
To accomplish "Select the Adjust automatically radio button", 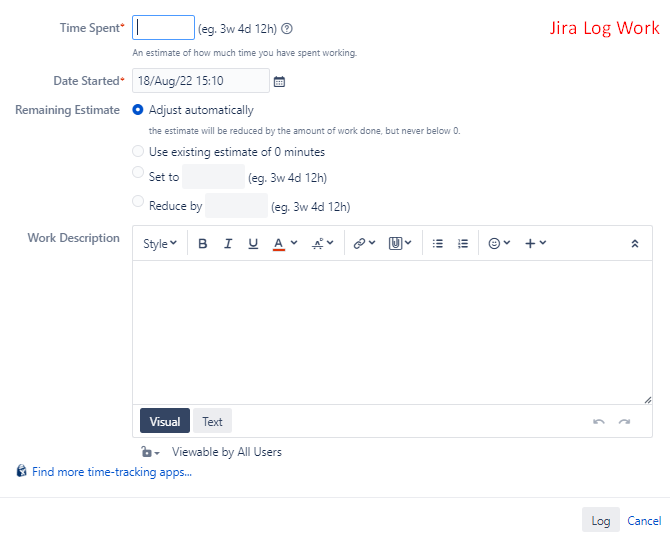I will (x=138, y=110).
